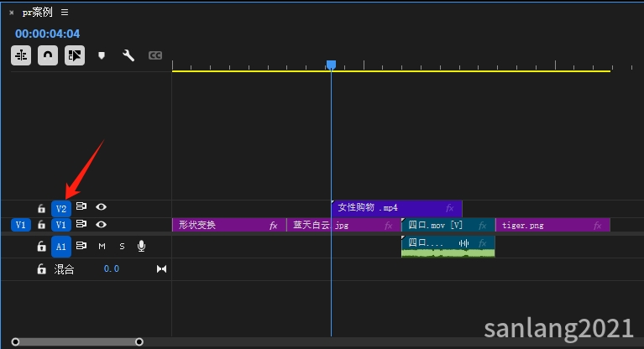Select the 蓝天白云.jpg clip
644x349 pixels.
click(x=343, y=225)
